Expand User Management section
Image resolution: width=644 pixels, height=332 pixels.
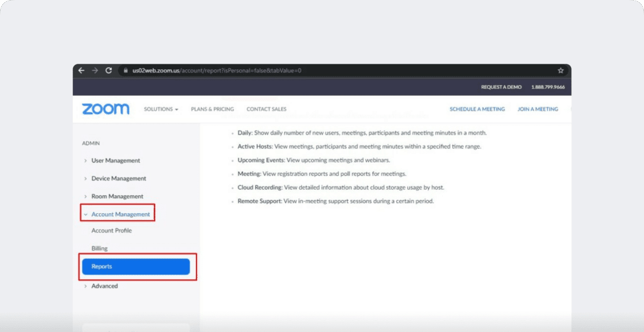pos(112,161)
